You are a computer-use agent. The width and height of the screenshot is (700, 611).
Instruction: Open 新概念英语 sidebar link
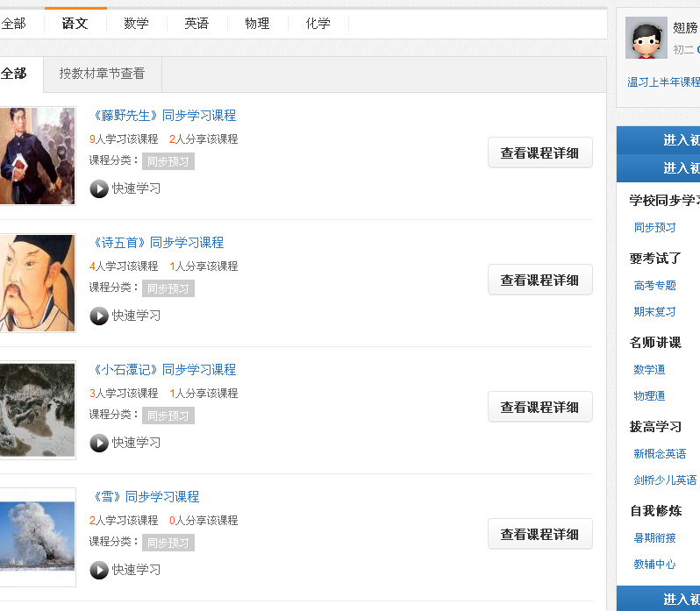[x=660, y=454]
